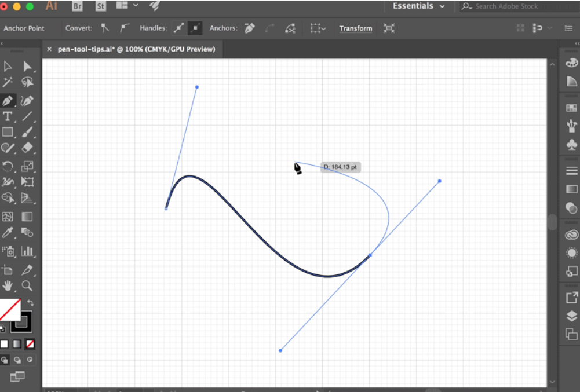This screenshot has width=580, height=392.
Task: Open the Symbols panel icon
Action: pyautogui.click(x=571, y=144)
